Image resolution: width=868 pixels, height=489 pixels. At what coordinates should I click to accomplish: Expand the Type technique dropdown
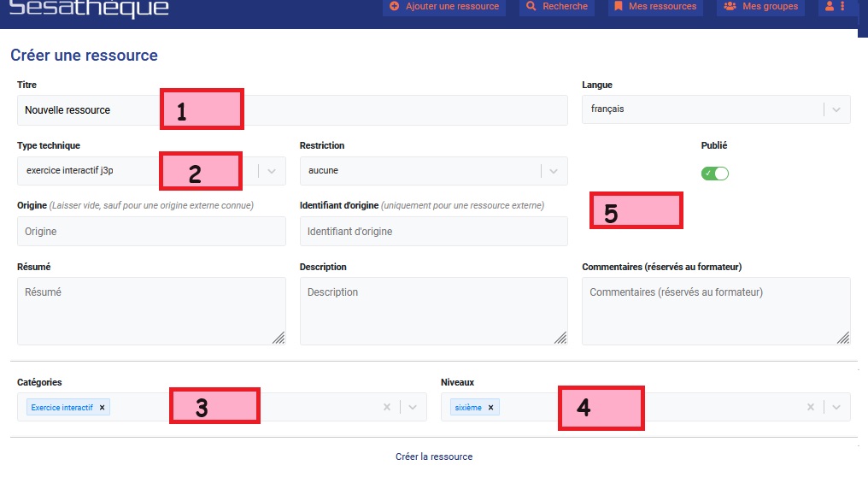coord(272,171)
